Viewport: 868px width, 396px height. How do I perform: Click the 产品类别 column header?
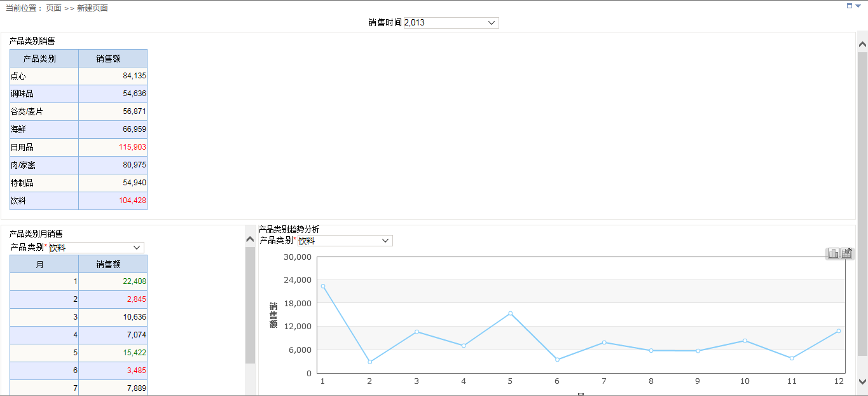44,59
